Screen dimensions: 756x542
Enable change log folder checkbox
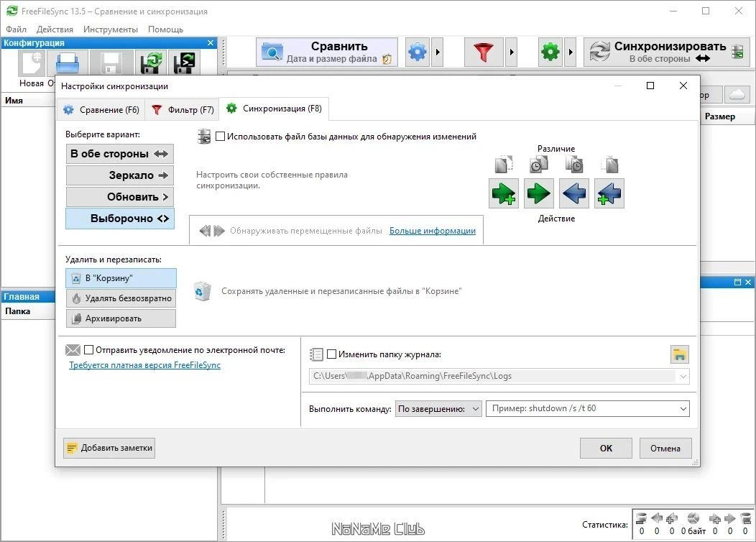click(332, 354)
